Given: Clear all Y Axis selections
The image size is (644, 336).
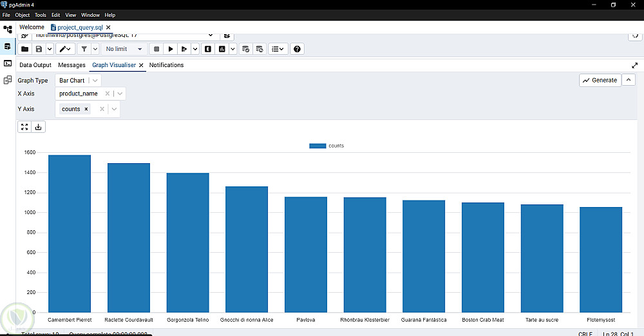Looking at the screenshot, I should pos(102,109).
